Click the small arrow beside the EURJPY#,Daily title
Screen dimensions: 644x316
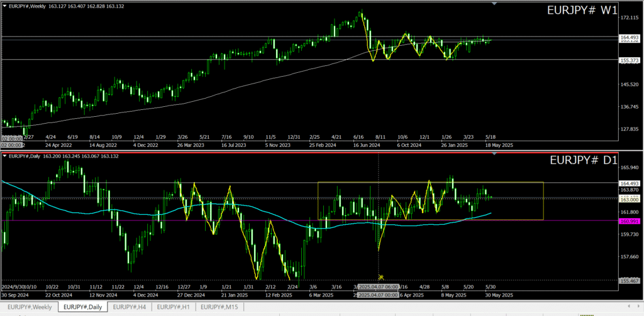4,156
